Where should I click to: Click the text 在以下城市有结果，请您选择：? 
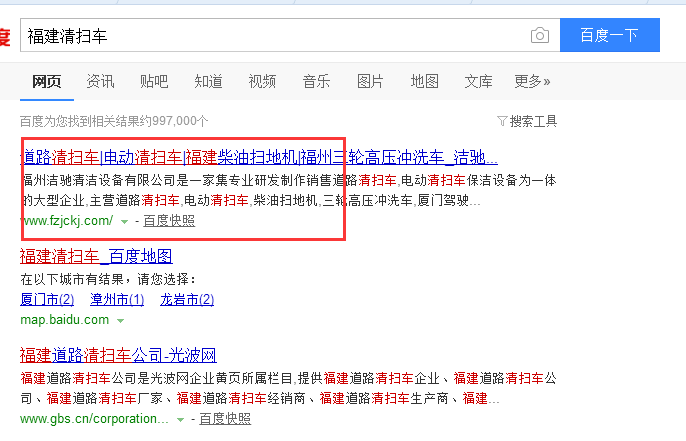tap(108, 279)
